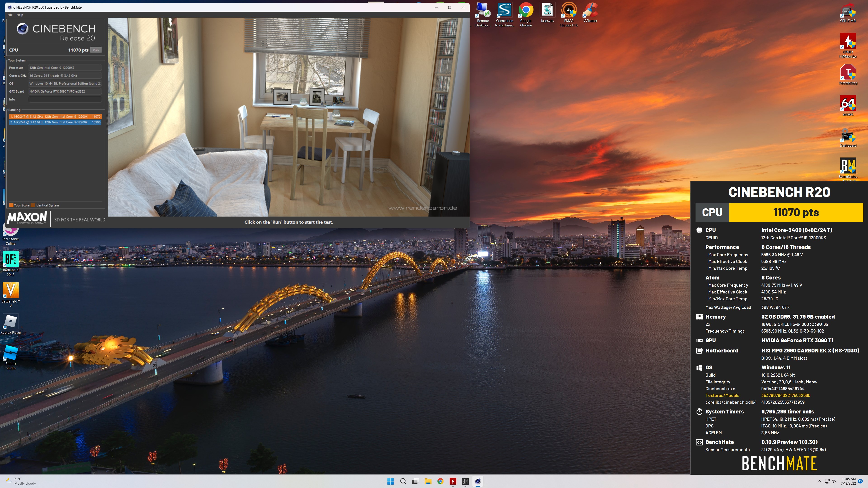This screenshot has height=488, width=868.
Task: Open the aida64 desktop icon
Action: pos(848,106)
